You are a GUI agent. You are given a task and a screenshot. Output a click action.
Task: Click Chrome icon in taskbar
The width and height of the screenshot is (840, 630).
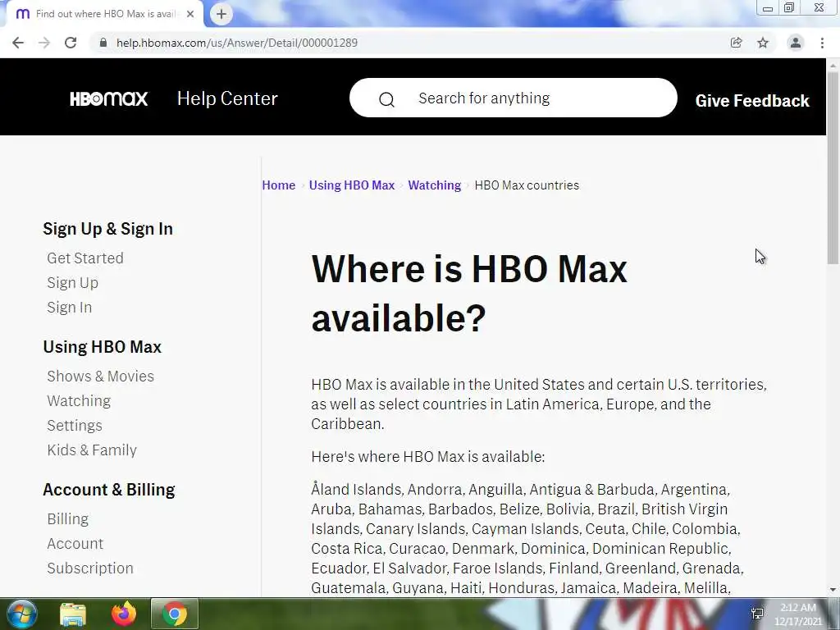click(175, 614)
